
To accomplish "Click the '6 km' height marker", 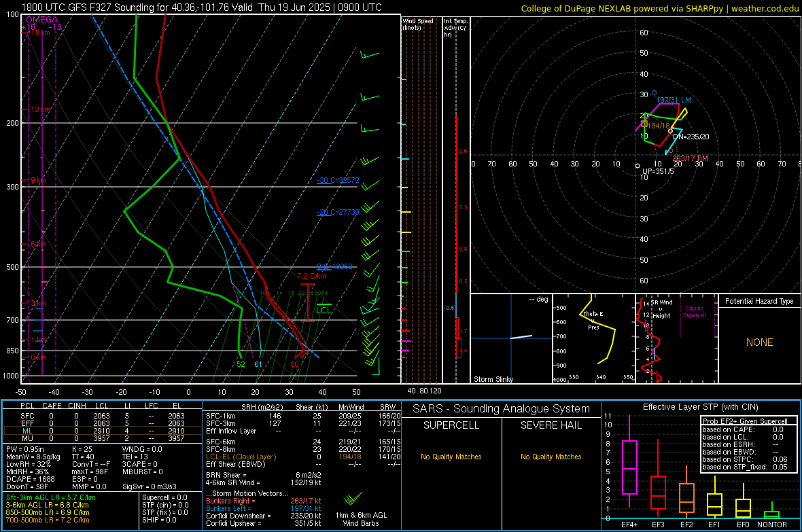I will pyautogui.click(x=38, y=244).
